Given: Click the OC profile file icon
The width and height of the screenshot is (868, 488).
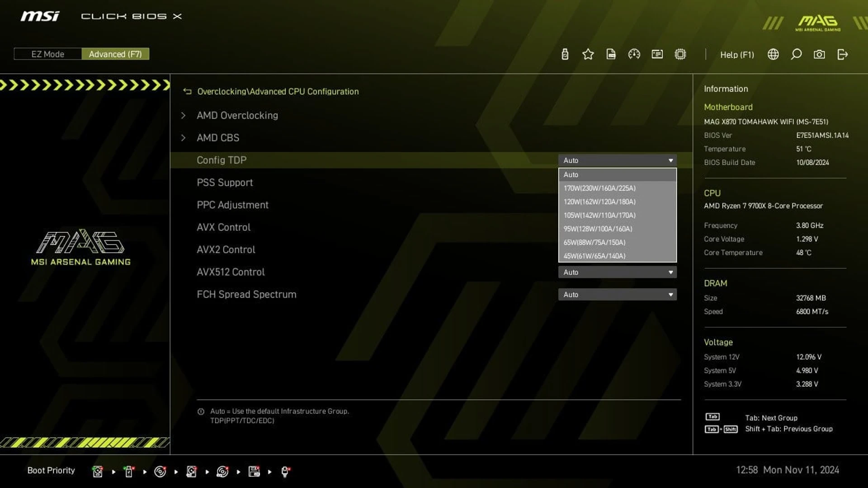Looking at the screenshot, I should 611,54.
